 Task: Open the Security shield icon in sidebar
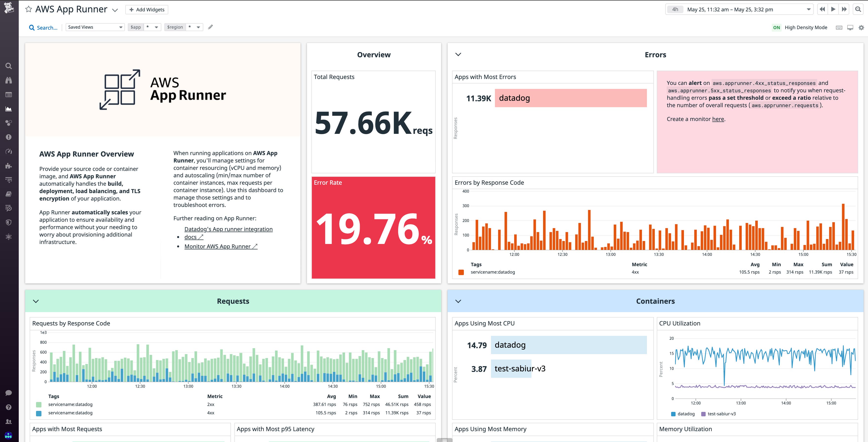(x=8, y=222)
